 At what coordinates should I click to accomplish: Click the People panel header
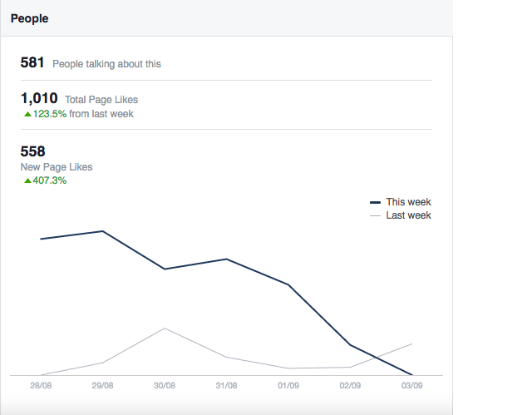coord(29,18)
